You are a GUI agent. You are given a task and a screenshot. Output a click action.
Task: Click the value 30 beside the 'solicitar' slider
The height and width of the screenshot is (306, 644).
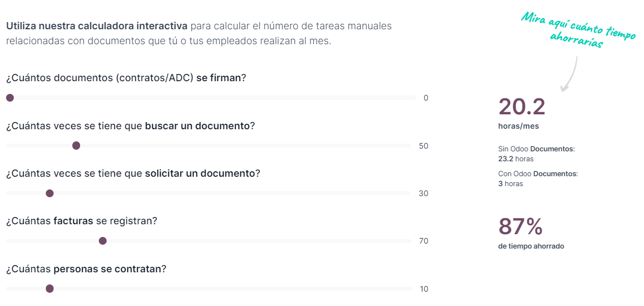[x=424, y=194]
